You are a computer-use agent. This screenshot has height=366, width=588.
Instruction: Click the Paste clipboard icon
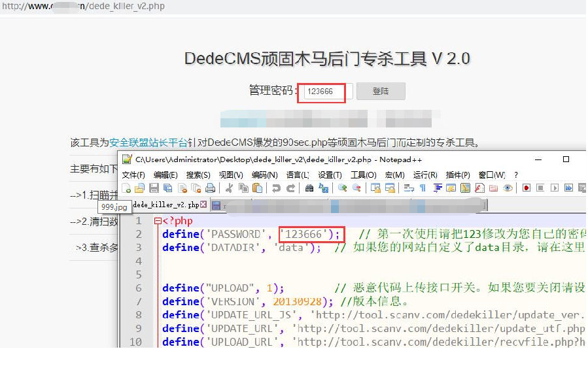point(257,188)
